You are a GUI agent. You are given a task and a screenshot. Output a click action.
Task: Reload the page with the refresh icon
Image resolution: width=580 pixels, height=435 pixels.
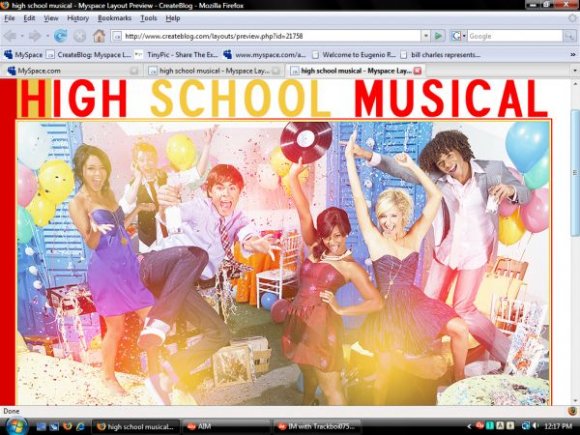[x=61, y=36]
